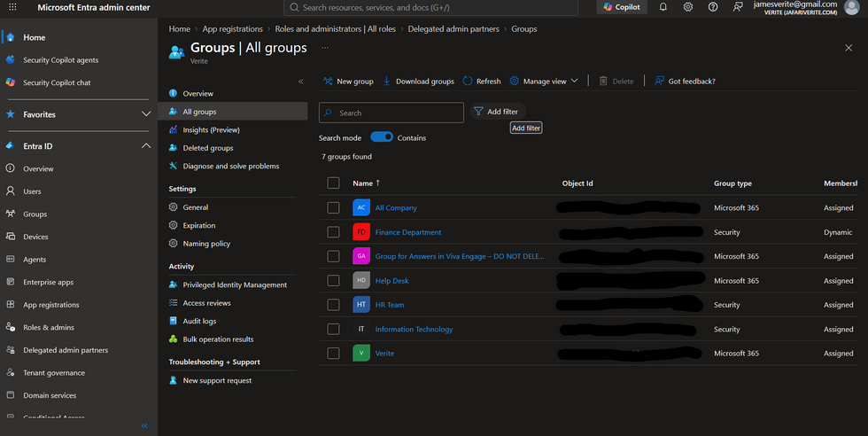Click the groups Search input field

(391, 113)
